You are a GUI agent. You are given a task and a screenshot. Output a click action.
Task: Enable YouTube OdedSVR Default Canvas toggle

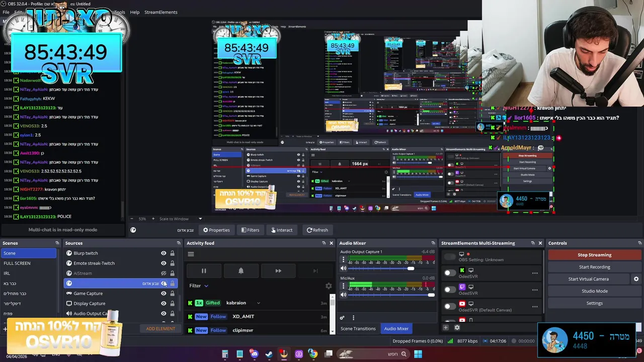coord(450,306)
